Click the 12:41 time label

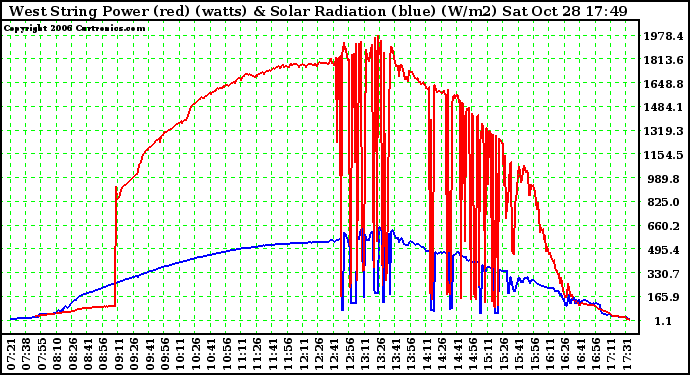[x=335, y=354]
